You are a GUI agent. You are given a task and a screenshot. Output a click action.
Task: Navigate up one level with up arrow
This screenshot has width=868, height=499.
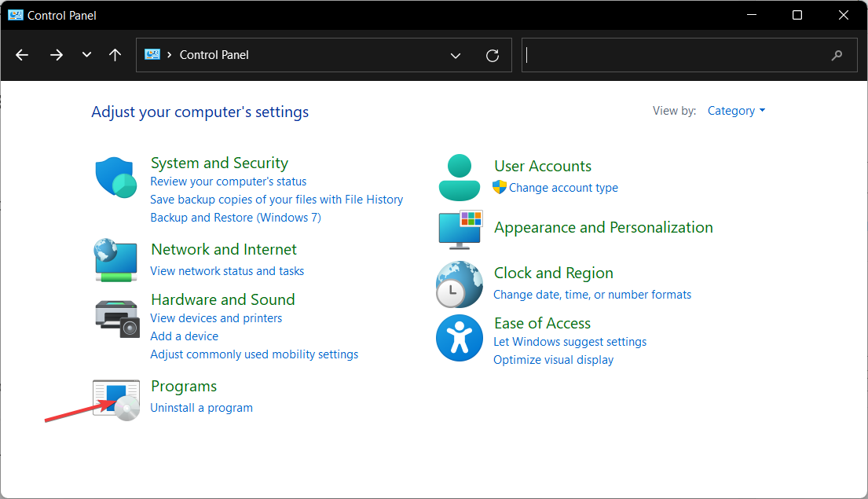pos(115,55)
